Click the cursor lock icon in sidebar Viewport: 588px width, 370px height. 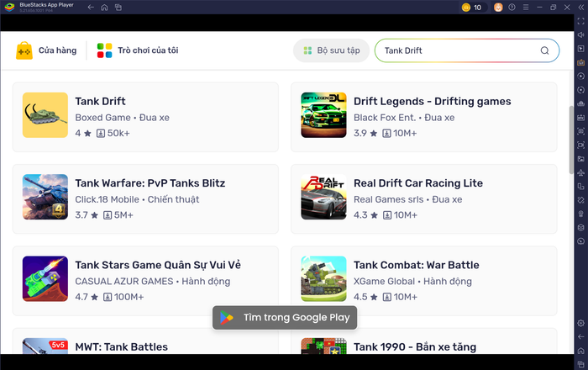pos(581,49)
